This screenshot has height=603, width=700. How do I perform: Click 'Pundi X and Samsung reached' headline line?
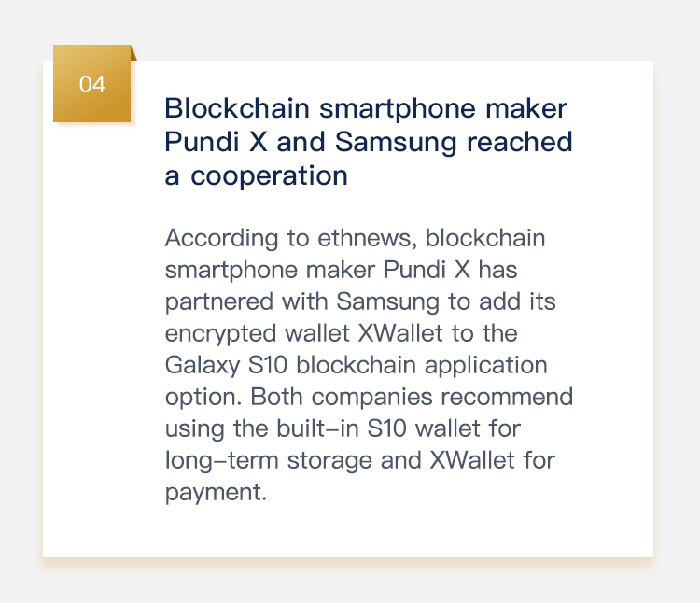pos(369,142)
